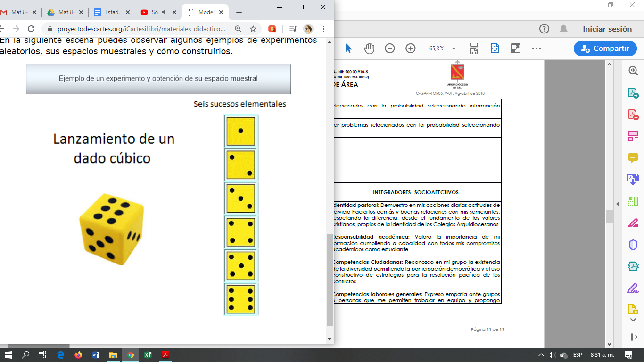The image size is (644, 362).
Task: Open the Chrome profile avatar
Action: click(x=308, y=29)
